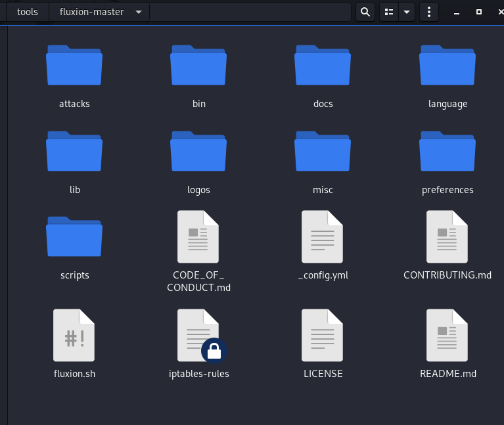The image size is (504, 425).
Task: Open the lib folder icon
Action: coord(74,151)
